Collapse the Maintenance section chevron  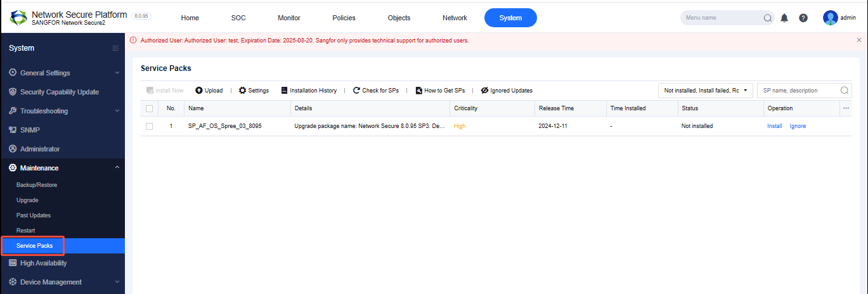pos(117,168)
